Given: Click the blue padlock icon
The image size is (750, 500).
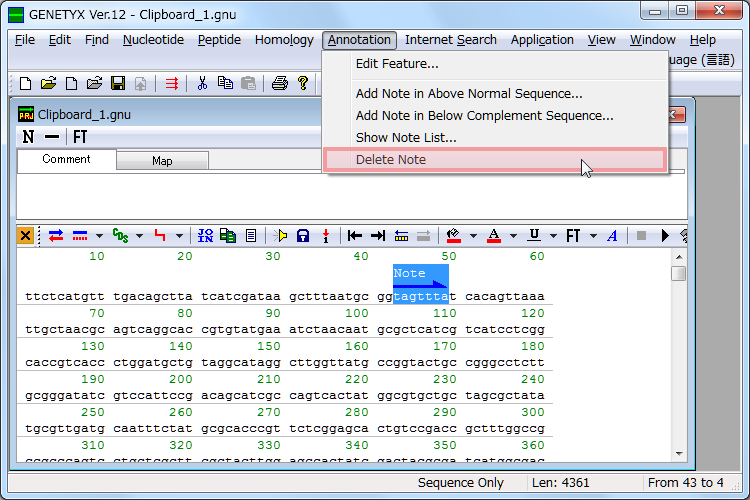Looking at the screenshot, I should coord(303,235).
